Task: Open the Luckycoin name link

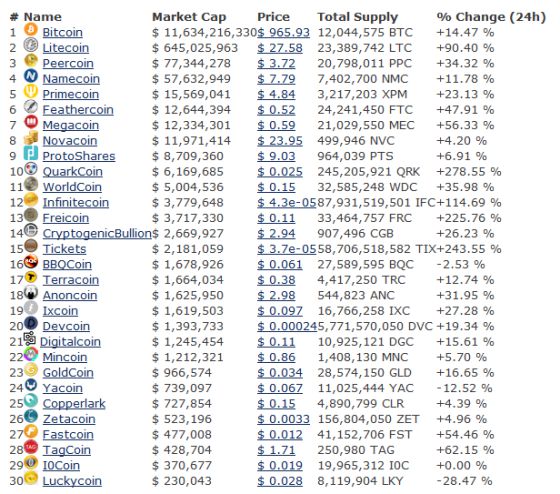Action: (72, 481)
